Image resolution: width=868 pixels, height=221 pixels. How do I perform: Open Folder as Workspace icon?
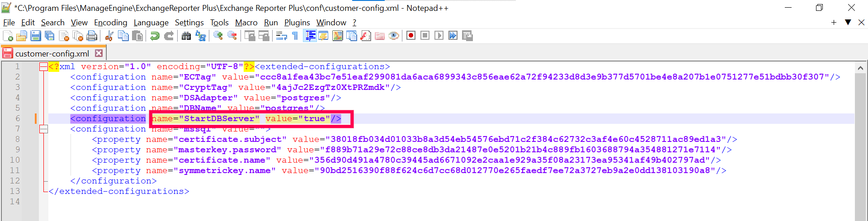tap(380, 36)
